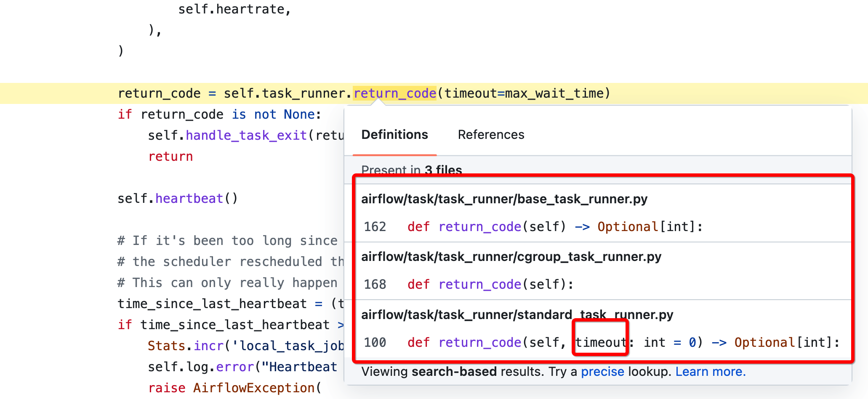Click raise AirflowException text
Viewport: 868px width, 399px height.
(234, 388)
